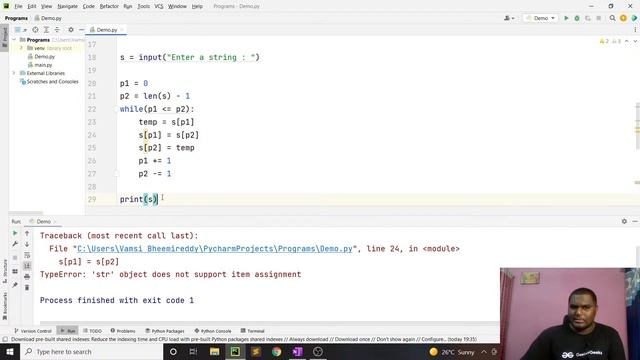Open OneNote from the taskbar
The image size is (640, 360).
[x=297, y=351]
